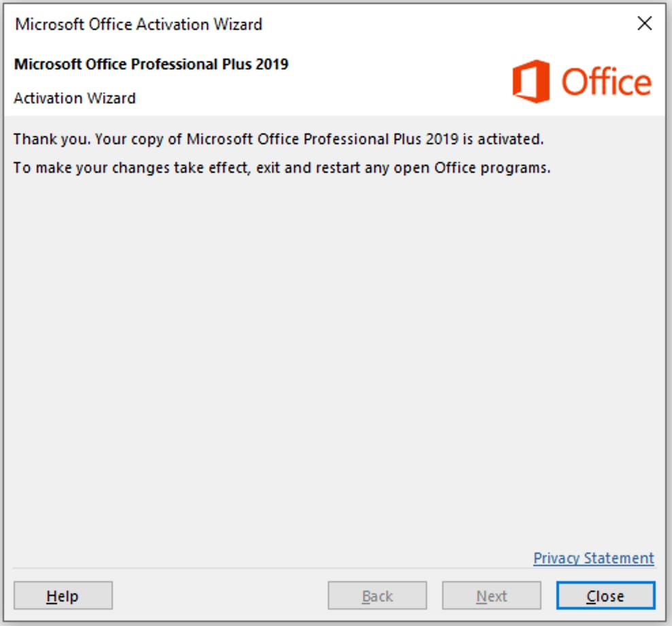672x626 pixels.
Task: Click the Microsoft Office Activation Wizard title bar
Action: (x=340, y=24)
